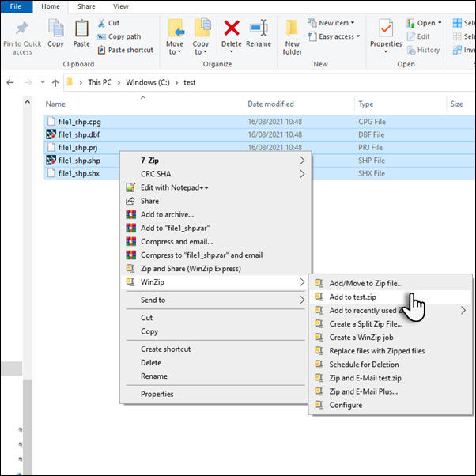Choose Share in the context menu
The height and width of the screenshot is (476, 476).
[216, 201]
